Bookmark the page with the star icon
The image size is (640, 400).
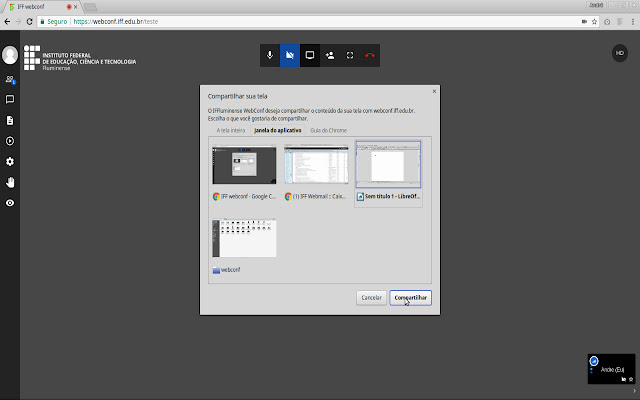pyautogui.click(x=594, y=22)
